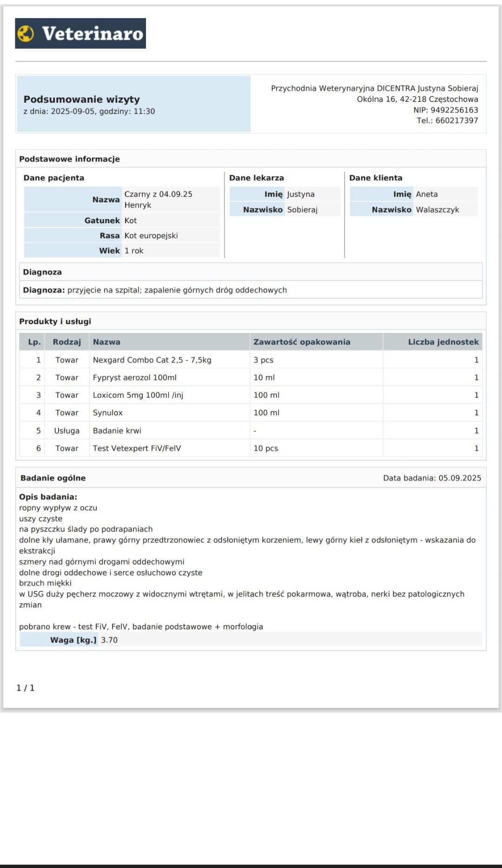The width and height of the screenshot is (502, 868).
Task: Click 'Usługa' type cell
Action: (67, 431)
